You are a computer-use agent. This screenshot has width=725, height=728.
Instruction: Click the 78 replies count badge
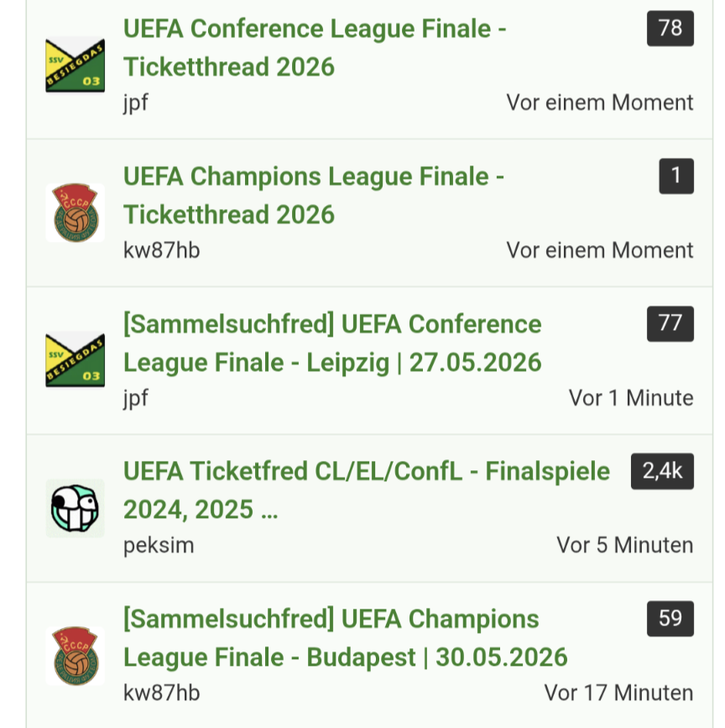click(670, 29)
